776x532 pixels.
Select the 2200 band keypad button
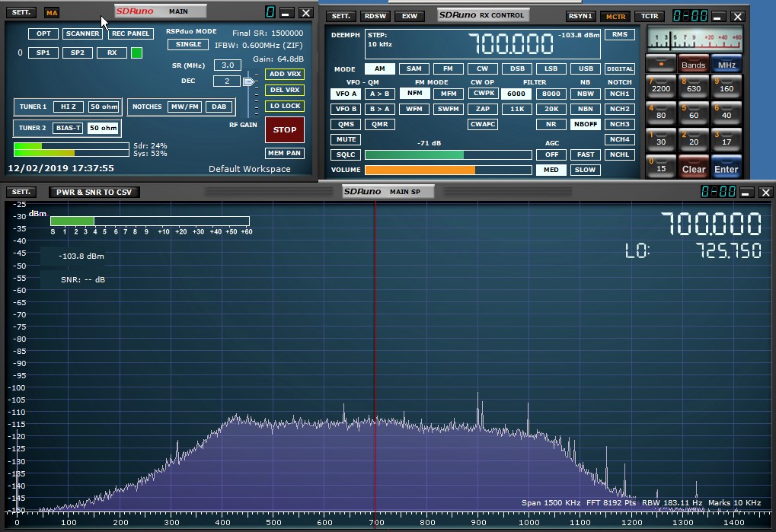[x=661, y=87]
